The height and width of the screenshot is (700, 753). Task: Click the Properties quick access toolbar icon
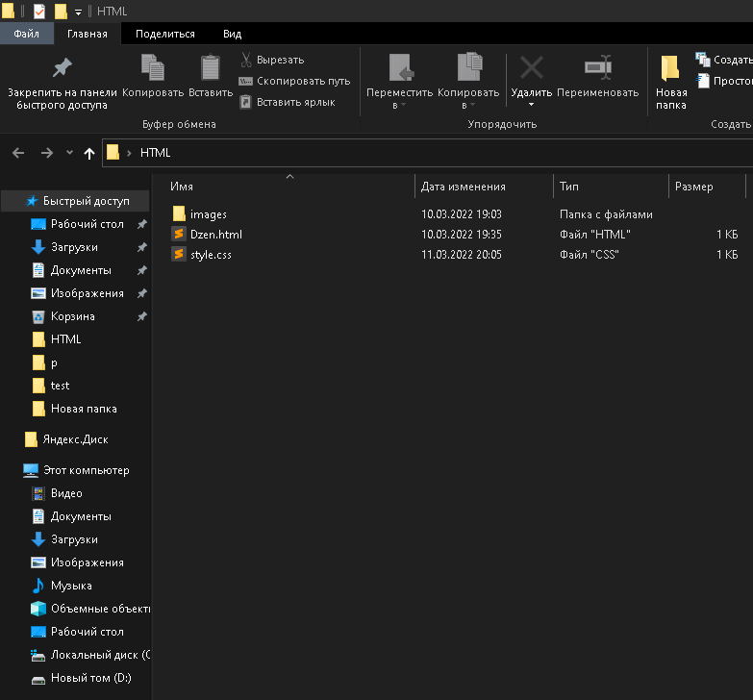(39, 11)
